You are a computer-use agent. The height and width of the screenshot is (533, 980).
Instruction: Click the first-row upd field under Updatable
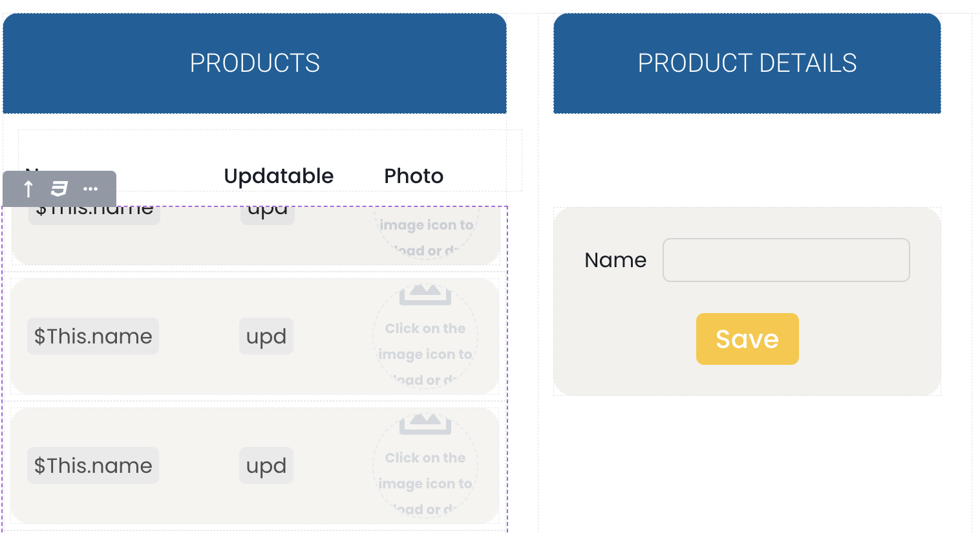click(268, 215)
